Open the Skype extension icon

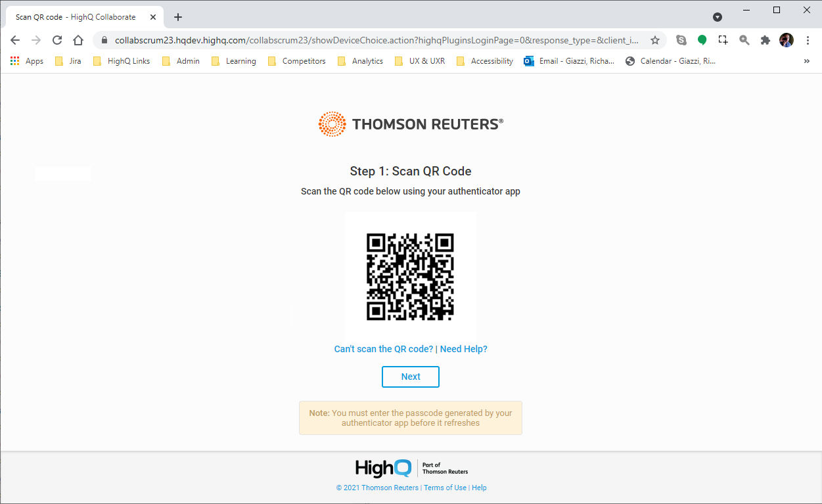tap(681, 40)
